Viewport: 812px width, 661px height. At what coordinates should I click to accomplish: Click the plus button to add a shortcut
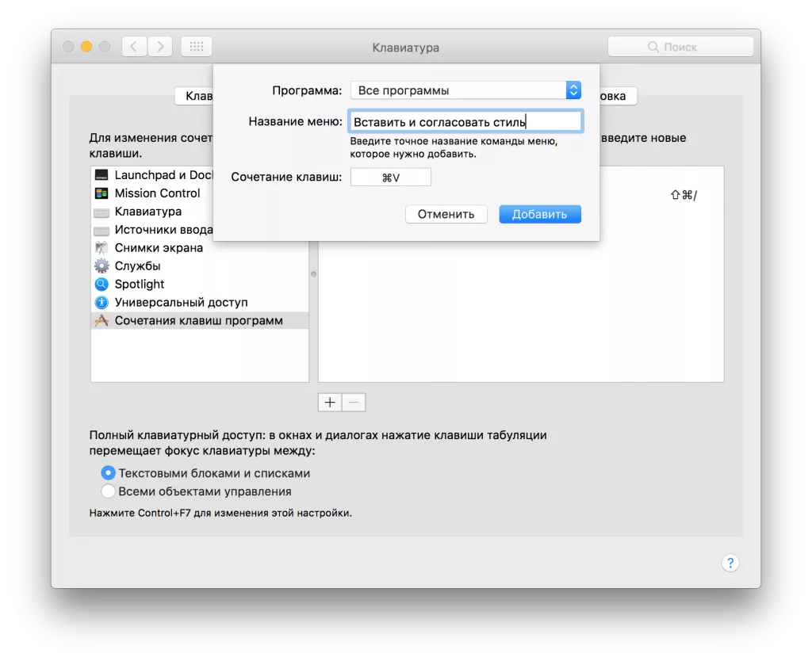(x=330, y=402)
